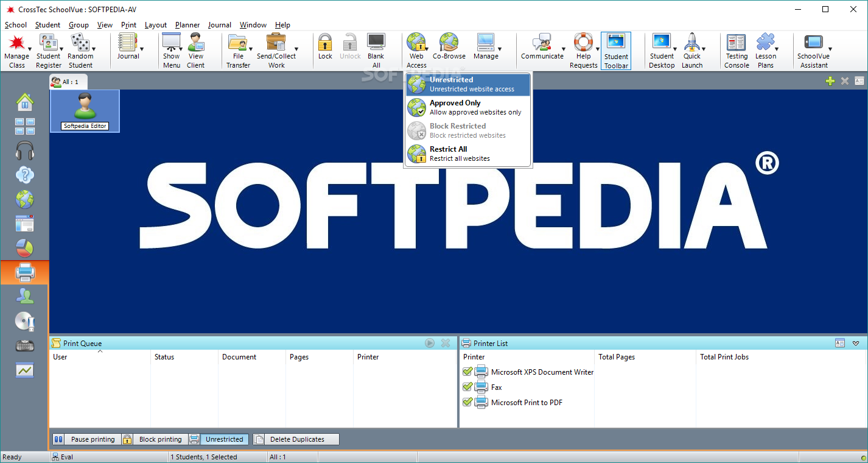Viewport: 868px width, 463px height.
Task: Open instant messenger users view in sidebar
Action: 25,297
